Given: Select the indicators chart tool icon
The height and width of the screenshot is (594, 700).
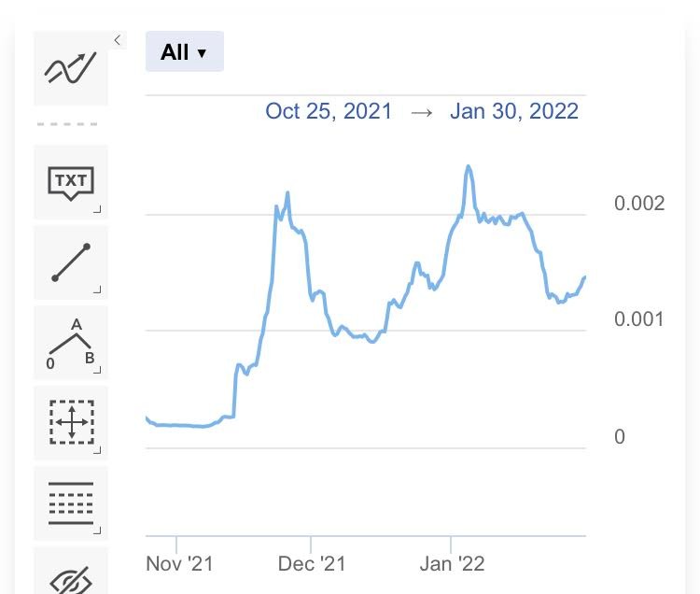Looking at the screenshot, I should coord(71,68).
